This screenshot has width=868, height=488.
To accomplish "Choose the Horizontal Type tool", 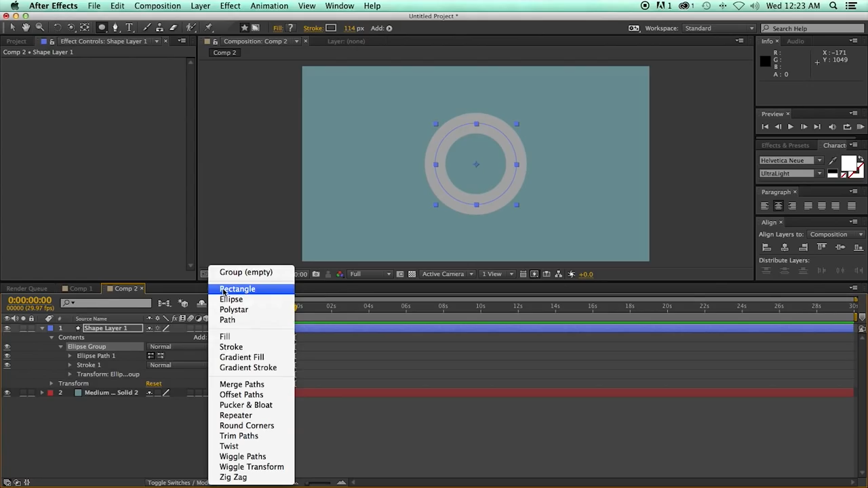I will [129, 28].
